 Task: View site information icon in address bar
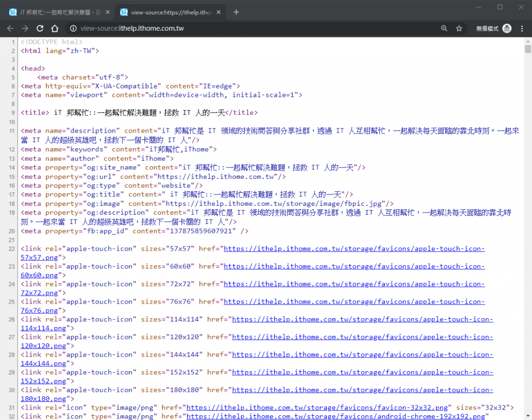coord(73,29)
